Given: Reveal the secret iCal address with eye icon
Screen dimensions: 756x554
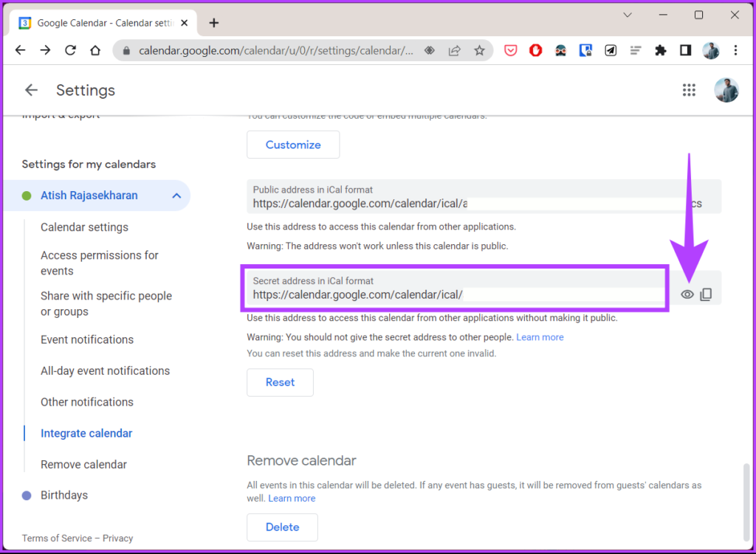Looking at the screenshot, I should click(687, 294).
